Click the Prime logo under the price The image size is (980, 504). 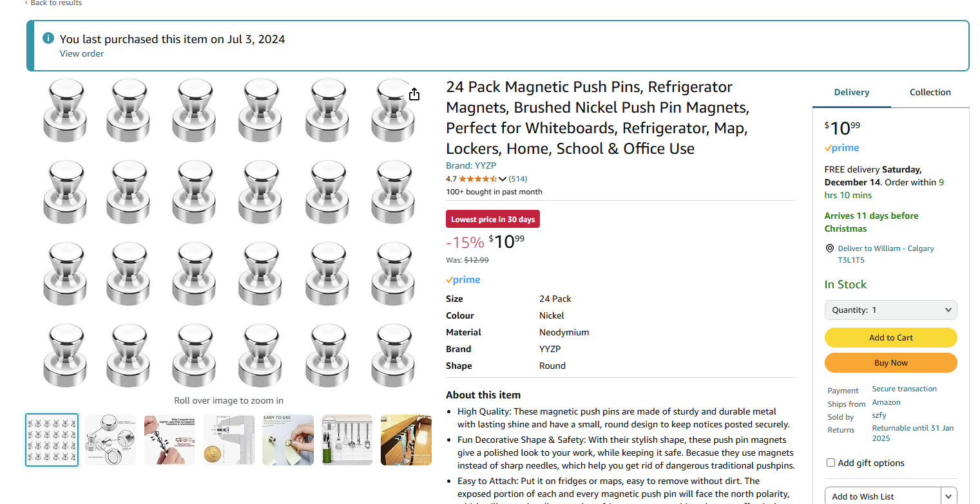click(x=463, y=280)
